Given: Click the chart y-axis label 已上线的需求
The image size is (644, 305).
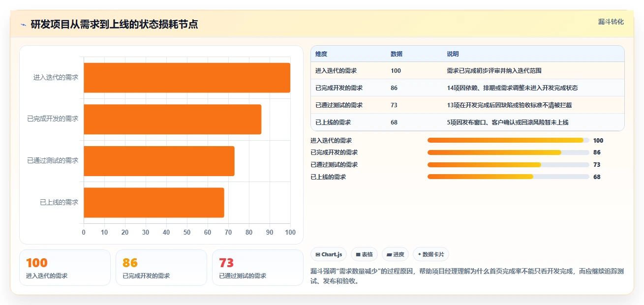Looking at the screenshot, I should pos(59,202).
